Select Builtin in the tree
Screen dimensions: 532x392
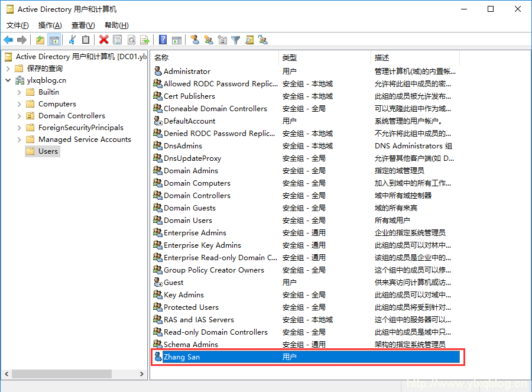(x=48, y=92)
